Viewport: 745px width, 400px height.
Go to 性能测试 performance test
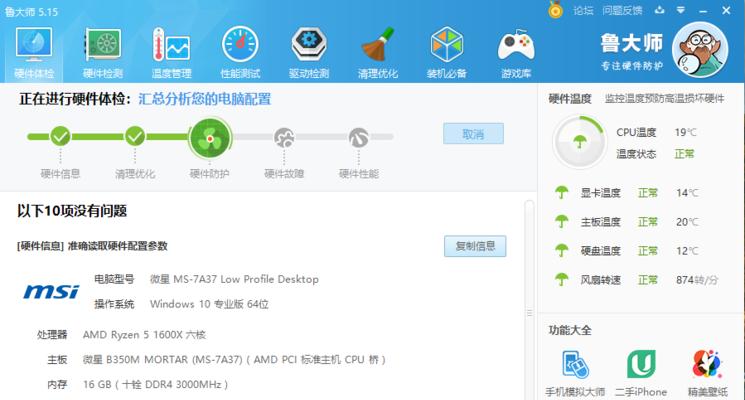tap(240, 52)
